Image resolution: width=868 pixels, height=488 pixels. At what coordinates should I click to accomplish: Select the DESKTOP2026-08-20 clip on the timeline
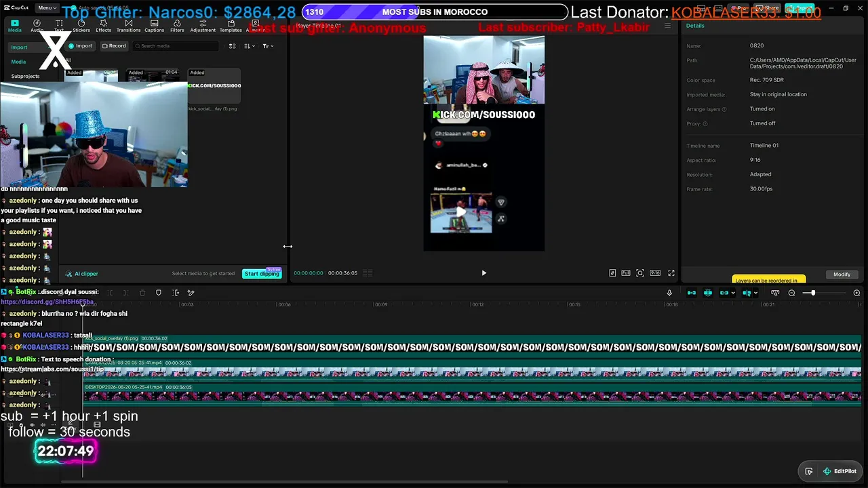click(472, 394)
